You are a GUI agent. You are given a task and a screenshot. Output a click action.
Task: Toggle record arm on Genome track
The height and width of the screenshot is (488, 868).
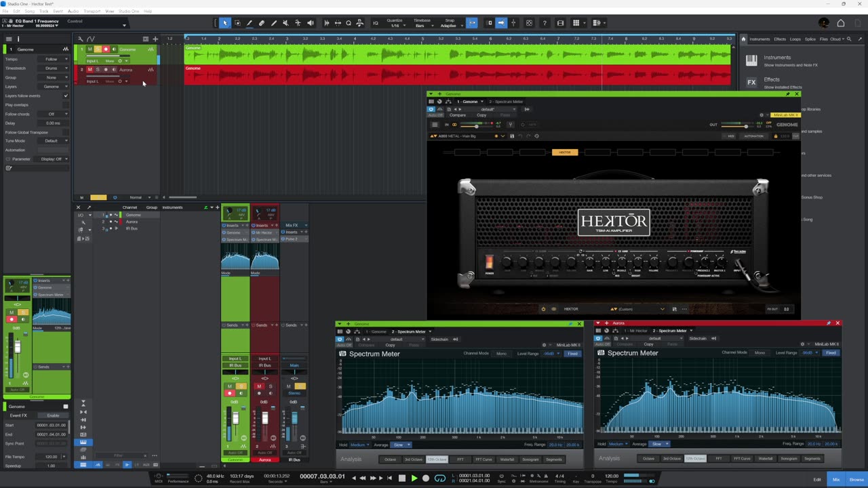(x=106, y=49)
